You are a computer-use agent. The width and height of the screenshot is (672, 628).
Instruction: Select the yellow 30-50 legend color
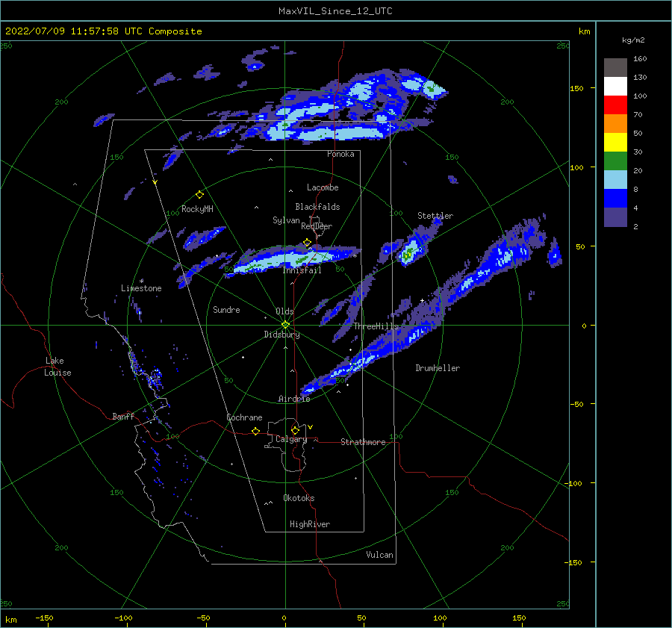click(615, 143)
